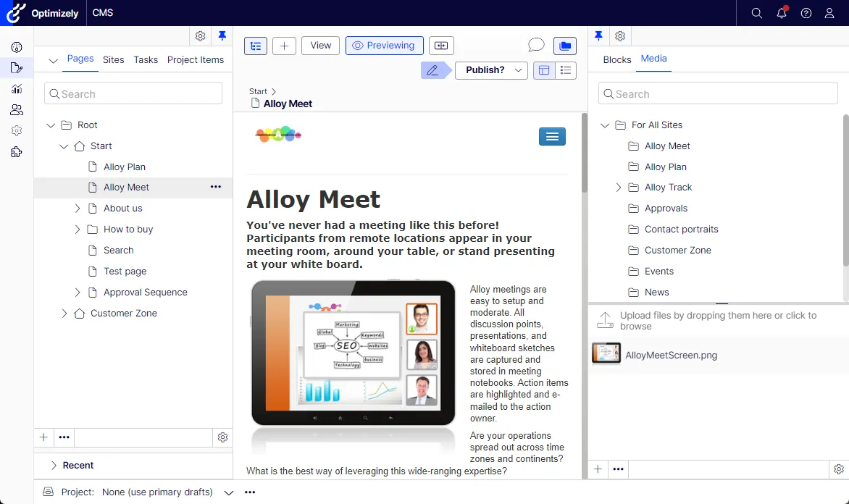Switch to the Tasks tab
This screenshot has height=504, width=849.
(x=146, y=60)
